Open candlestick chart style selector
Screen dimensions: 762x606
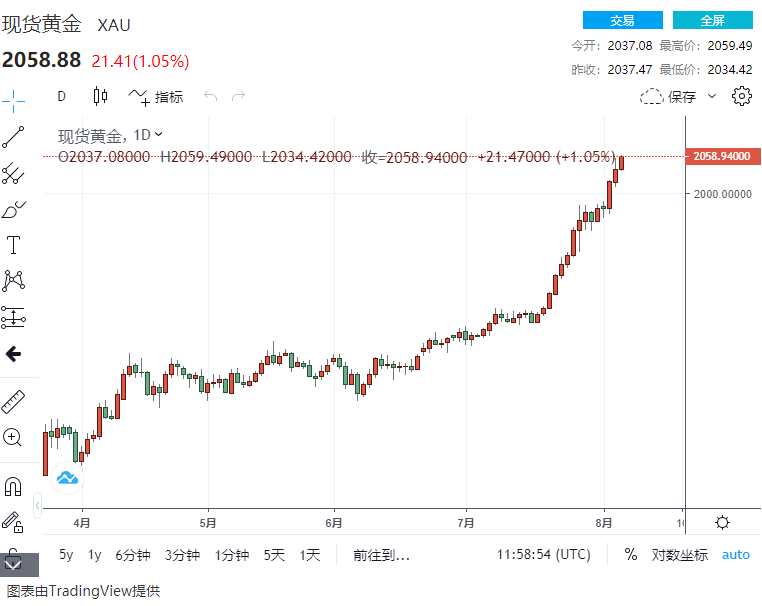100,96
